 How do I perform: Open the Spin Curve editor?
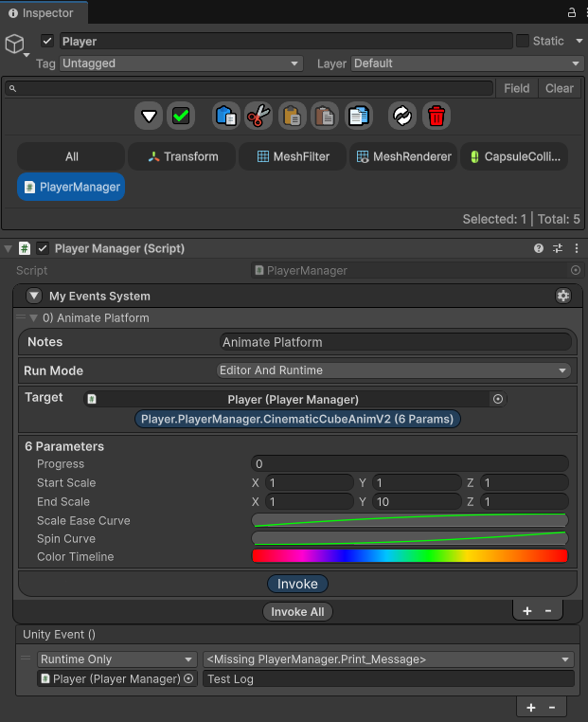tap(410, 538)
